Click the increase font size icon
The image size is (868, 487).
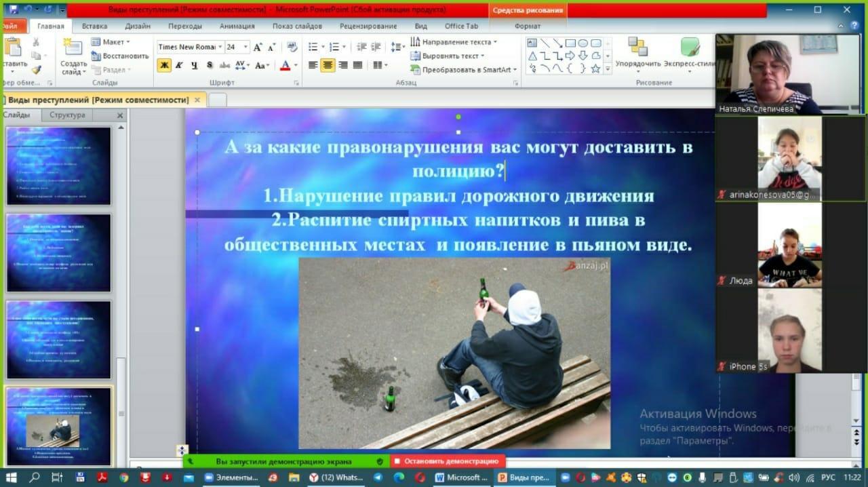[x=258, y=47]
